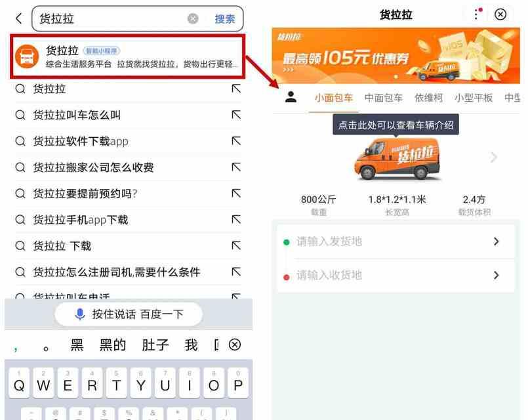Viewport: 528px width, 420px height.
Task: Switch to the 小型平板 tab
Action: click(x=474, y=98)
